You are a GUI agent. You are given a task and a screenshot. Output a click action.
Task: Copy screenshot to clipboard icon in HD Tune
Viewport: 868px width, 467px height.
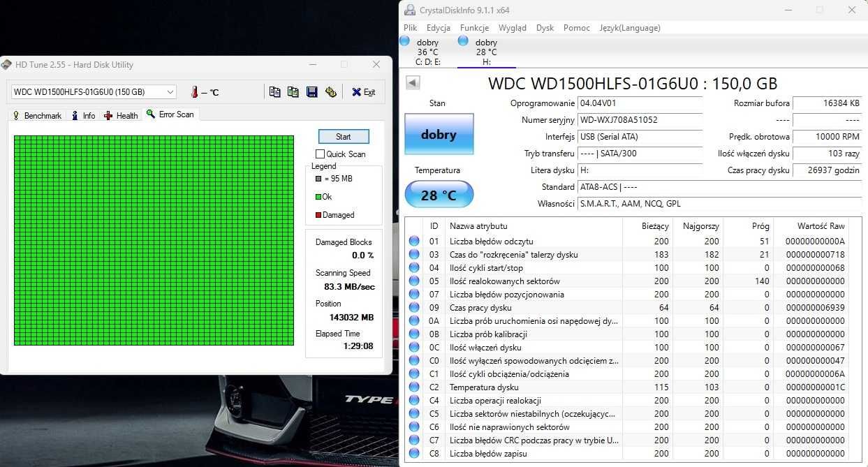pos(293,91)
